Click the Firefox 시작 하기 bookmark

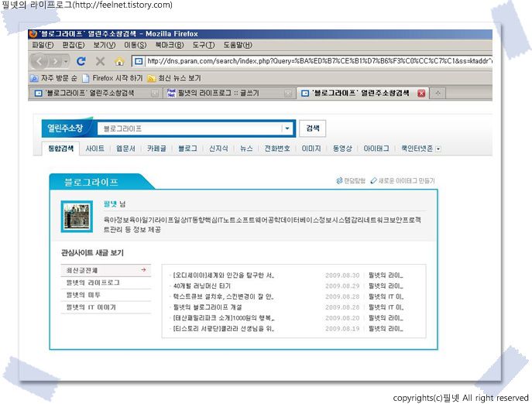(x=112, y=78)
